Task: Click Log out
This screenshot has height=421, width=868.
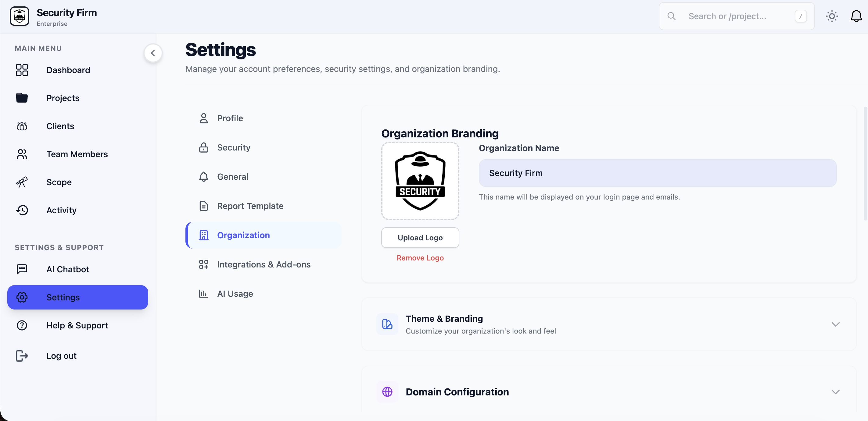Action: click(78, 356)
